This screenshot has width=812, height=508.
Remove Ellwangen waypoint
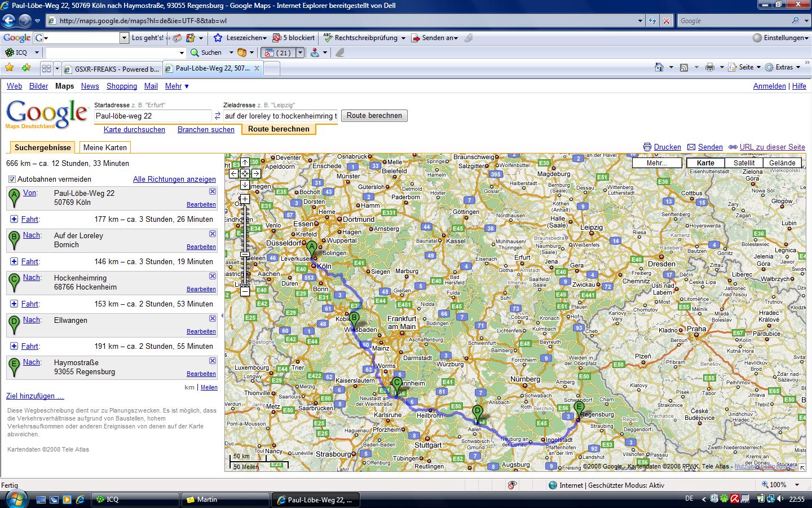[x=213, y=318]
